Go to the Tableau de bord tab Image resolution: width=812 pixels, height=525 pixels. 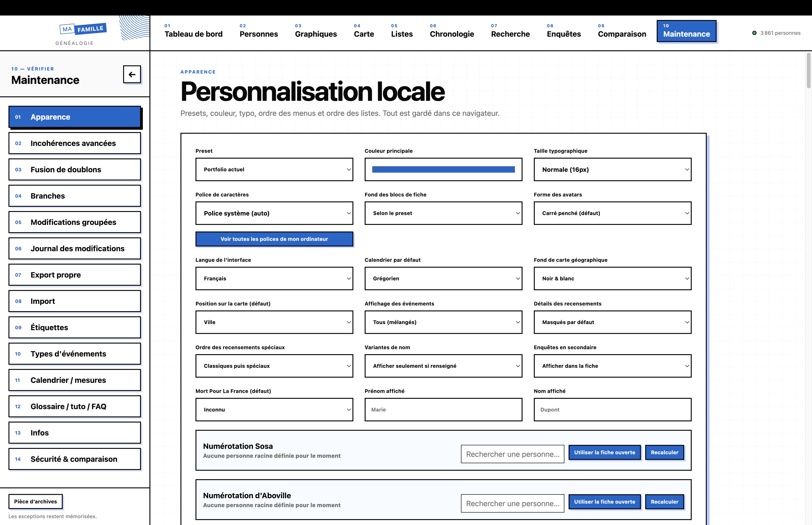(194, 31)
